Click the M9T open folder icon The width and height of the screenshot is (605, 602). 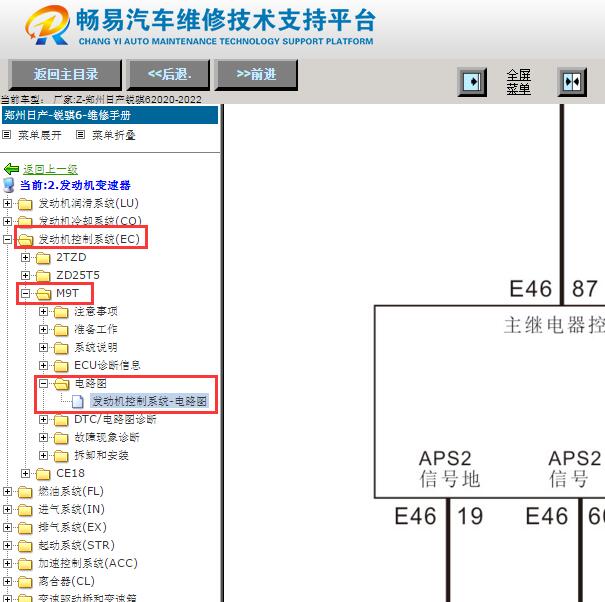coord(44,294)
